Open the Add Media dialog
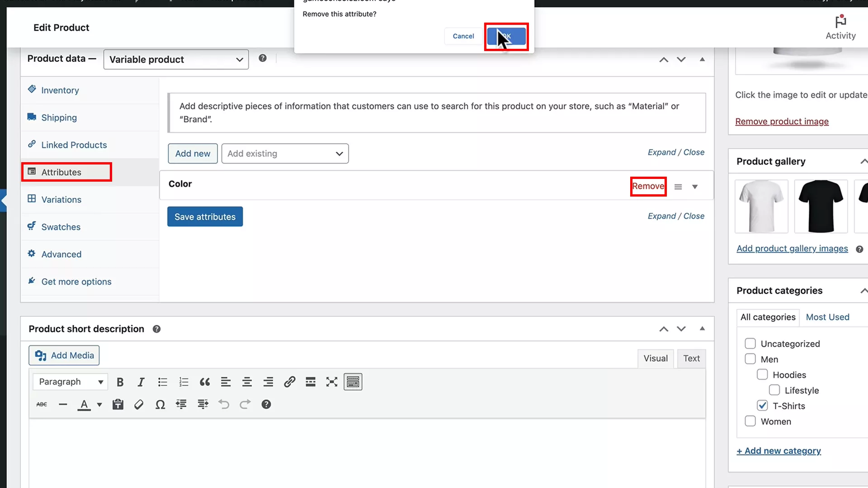Image resolution: width=868 pixels, height=488 pixels. [x=64, y=355]
